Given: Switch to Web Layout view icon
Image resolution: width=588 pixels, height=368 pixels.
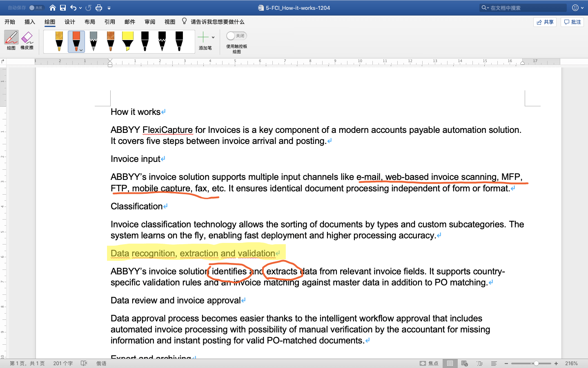Looking at the screenshot, I should [x=465, y=364].
